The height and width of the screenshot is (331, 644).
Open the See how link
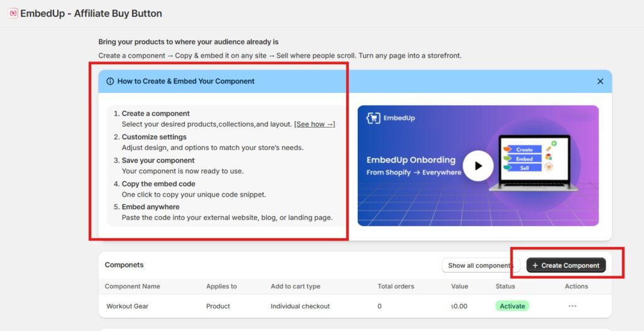pyautogui.click(x=314, y=124)
